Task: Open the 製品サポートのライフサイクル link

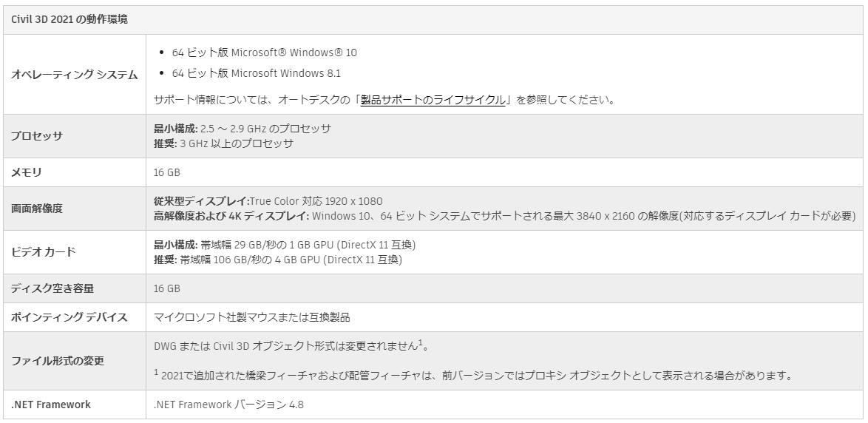Action: pos(433,101)
